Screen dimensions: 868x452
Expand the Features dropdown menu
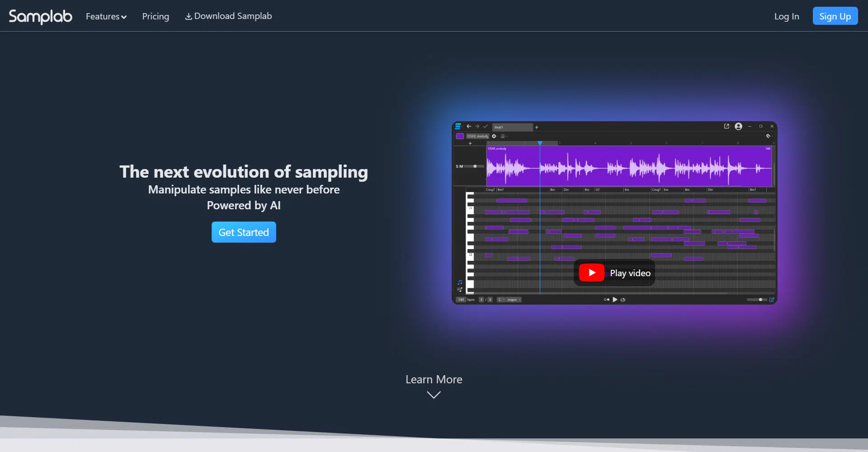click(x=106, y=16)
